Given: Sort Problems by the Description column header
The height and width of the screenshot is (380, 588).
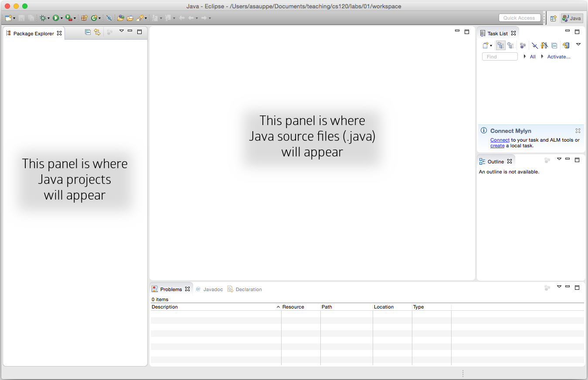Looking at the screenshot, I should click(x=214, y=307).
